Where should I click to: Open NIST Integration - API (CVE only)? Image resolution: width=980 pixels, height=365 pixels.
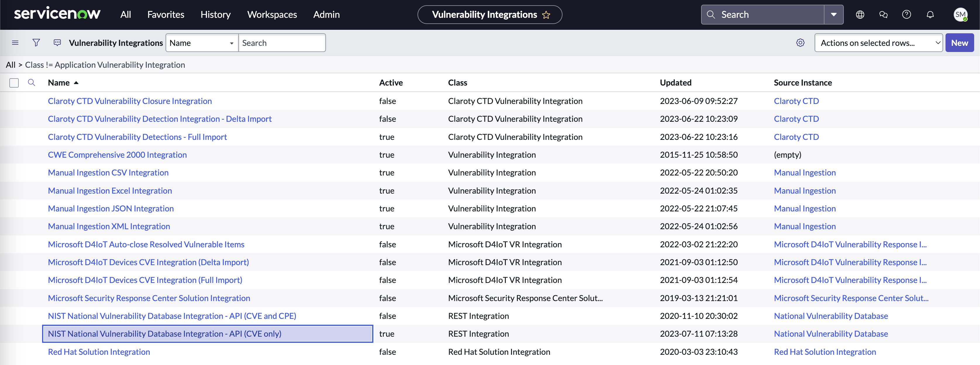[165, 333]
